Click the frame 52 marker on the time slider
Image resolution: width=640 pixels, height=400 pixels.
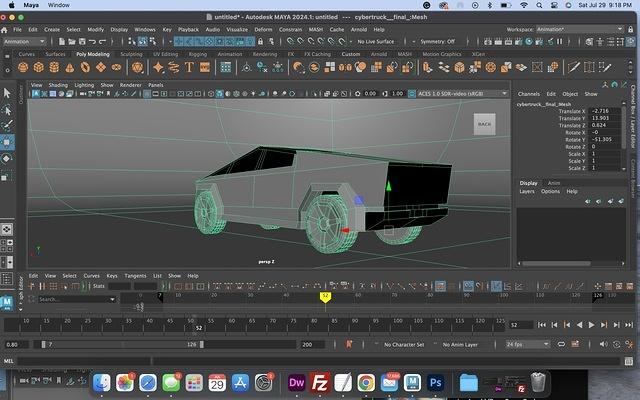tap(199, 328)
